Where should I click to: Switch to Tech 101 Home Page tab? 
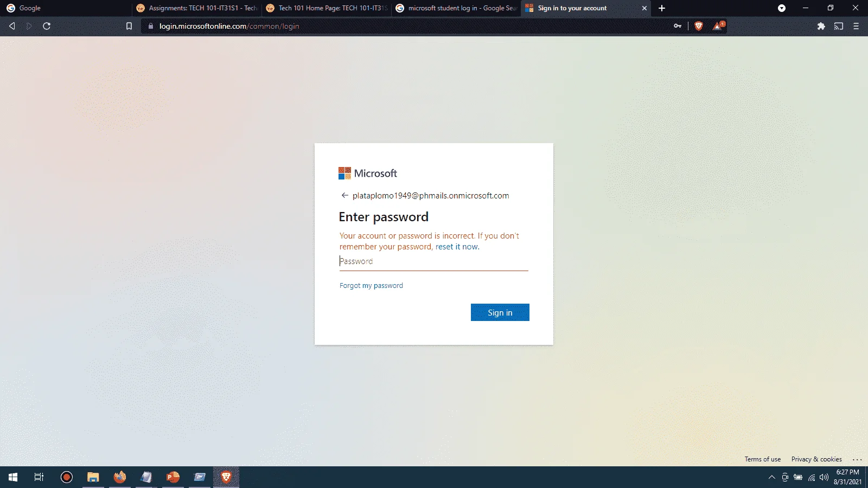326,8
